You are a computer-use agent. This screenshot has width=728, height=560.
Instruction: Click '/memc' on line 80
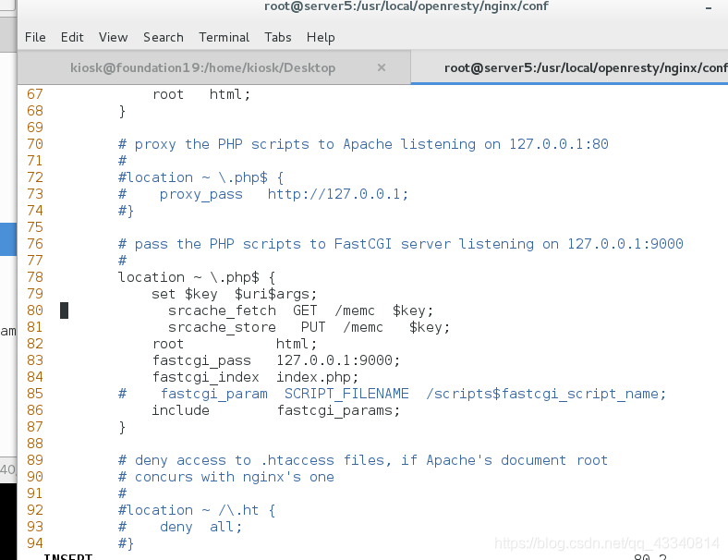[x=355, y=310]
